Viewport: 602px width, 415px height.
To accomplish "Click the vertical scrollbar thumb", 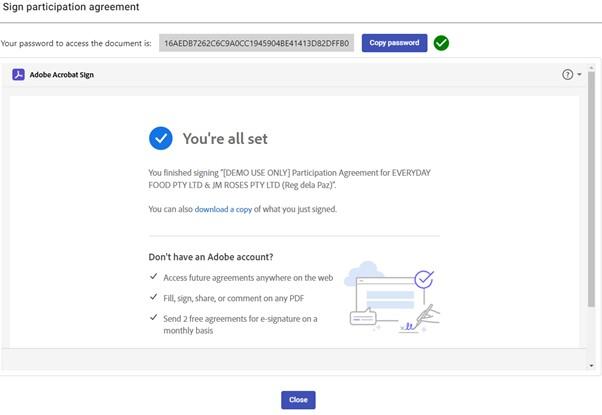I will (x=591, y=188).
